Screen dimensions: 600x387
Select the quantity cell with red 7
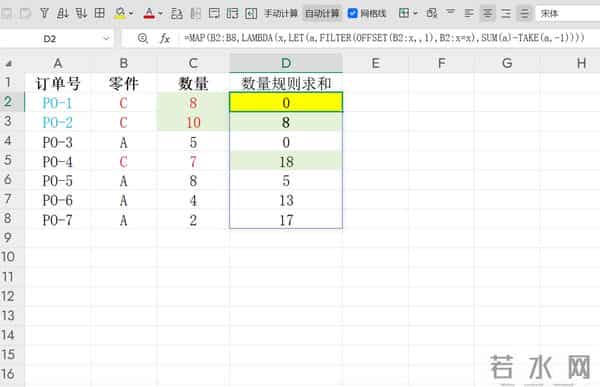193,161
